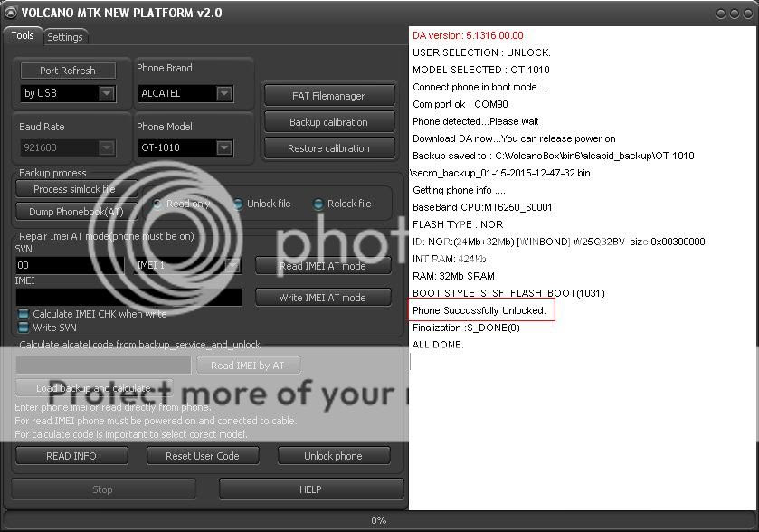Viewport: 759px width, 532px height.
Task: Click 'Finalization :S_DONE(0)' log line
Action: click(466, 328)
